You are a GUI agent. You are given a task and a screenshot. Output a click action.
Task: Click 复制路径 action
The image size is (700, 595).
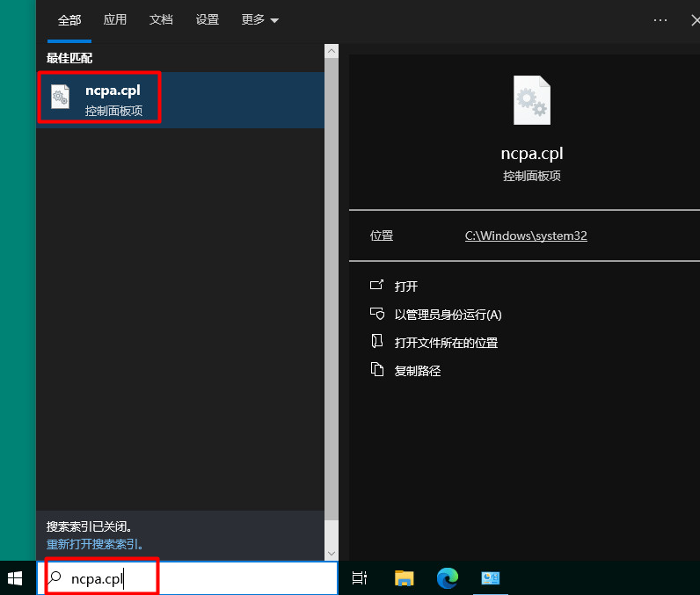point(417,371)
